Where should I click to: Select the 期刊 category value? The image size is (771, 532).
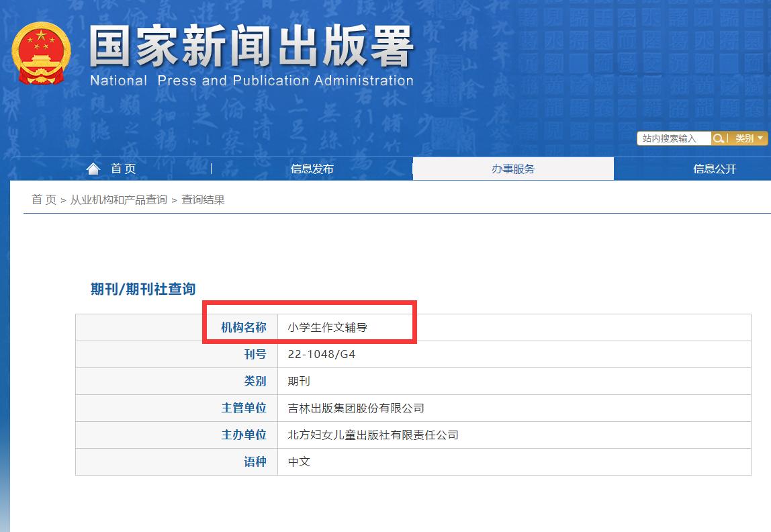click(x=299, y=381)
